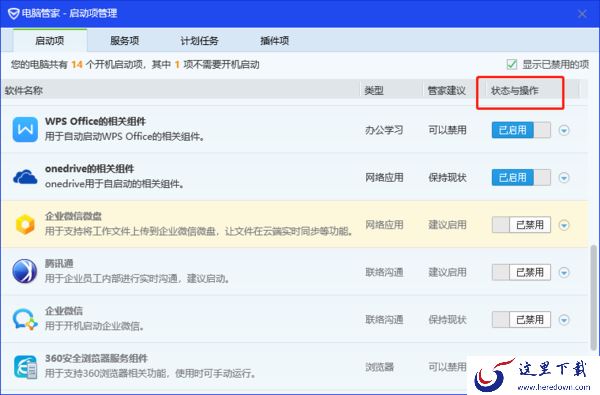Screen dimensions: 600x395
Task: Click the 电脑管家 shield logo
Action: click(x=13, y=14)
